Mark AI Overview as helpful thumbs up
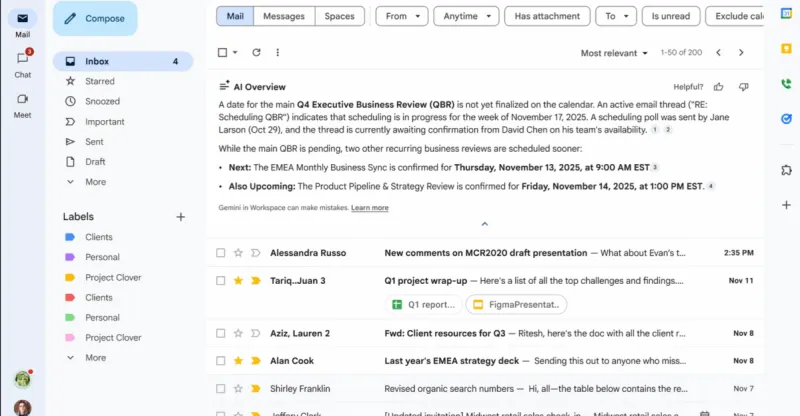Image resolution: width=800 pixels, height=416 pixels. (719, 87)
